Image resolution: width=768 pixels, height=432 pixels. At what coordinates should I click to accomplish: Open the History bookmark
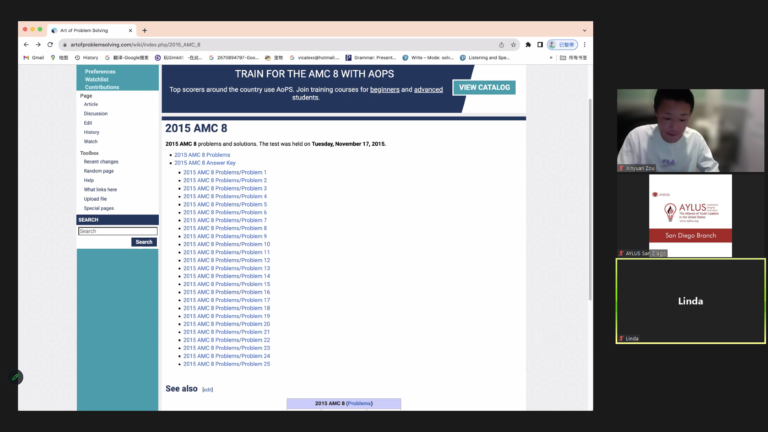[87, 58]
